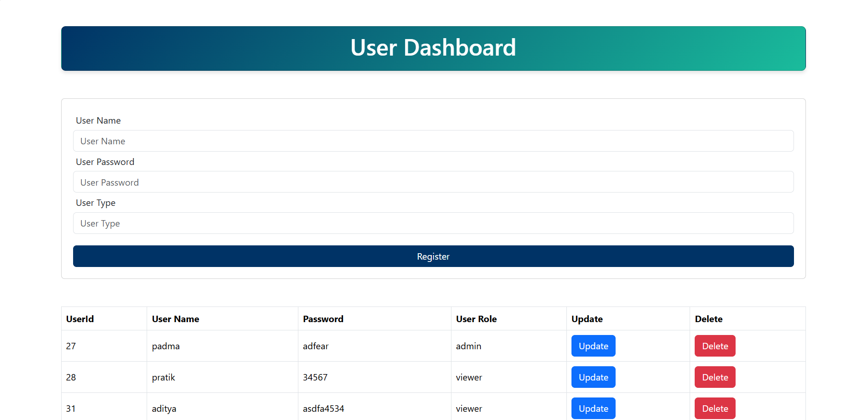Select the UserId column header

[80, 319]
